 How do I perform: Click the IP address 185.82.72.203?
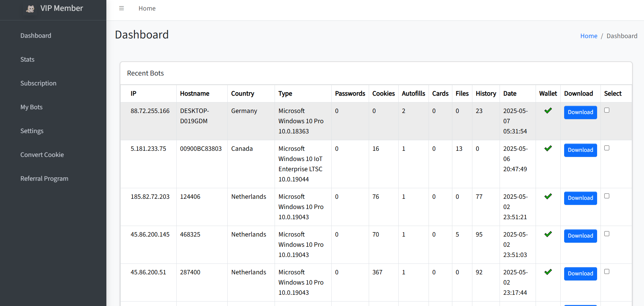tap(150, 197)
